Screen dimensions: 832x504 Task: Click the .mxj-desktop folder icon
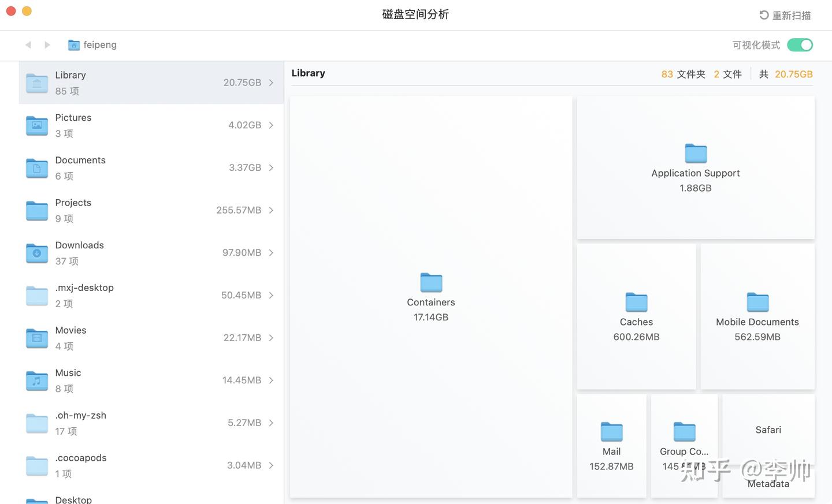pyautogui.click(x=37, y=296)
